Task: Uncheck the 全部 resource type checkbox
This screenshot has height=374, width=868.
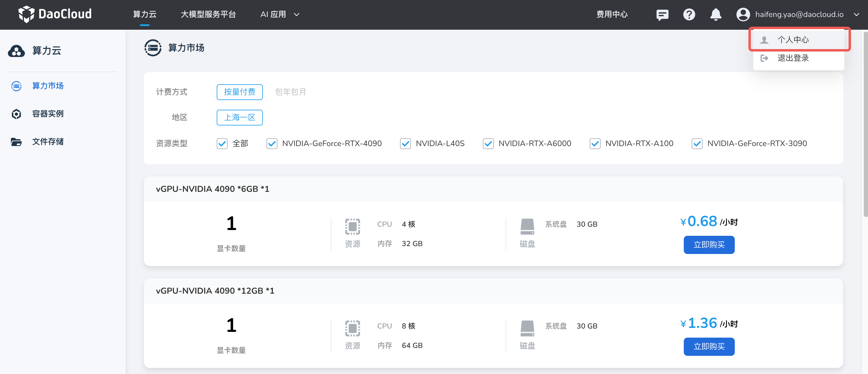Action: point(222,144)
